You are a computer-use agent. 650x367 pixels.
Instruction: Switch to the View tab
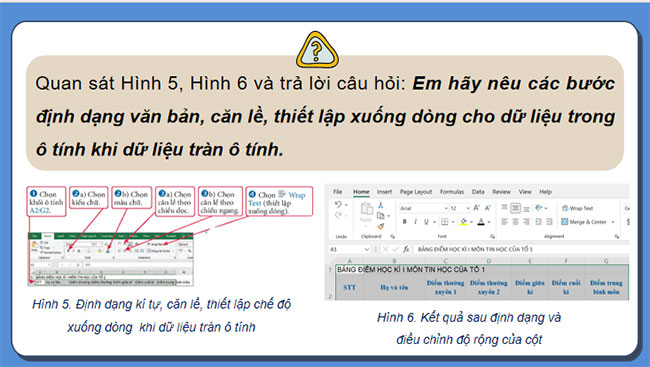pos(525,192)
